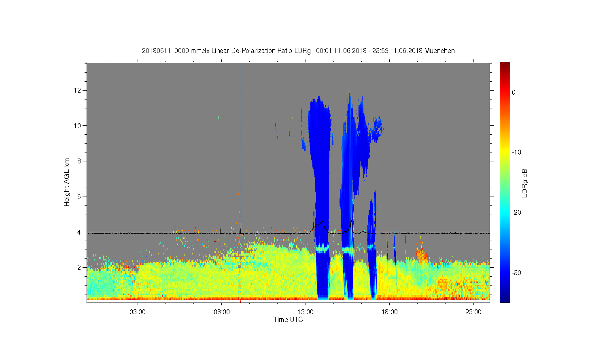Click the height tick label 8
This screenshot has width=607, height=364.
pos(80,161)
